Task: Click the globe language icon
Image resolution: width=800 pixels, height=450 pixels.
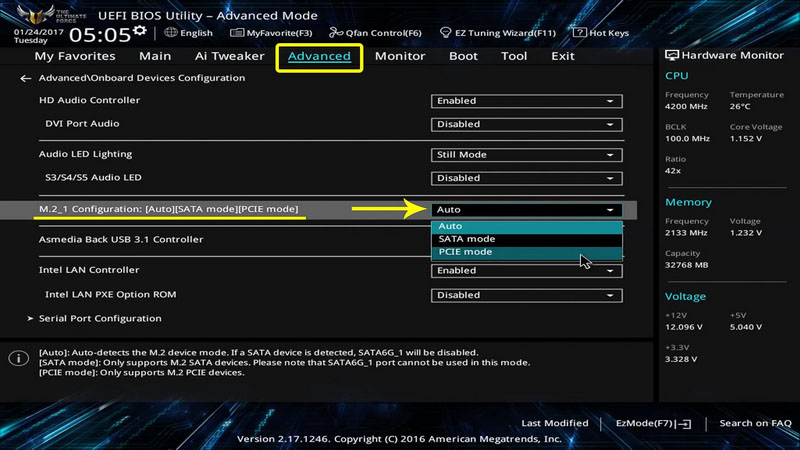Action: tap(171, 32)
